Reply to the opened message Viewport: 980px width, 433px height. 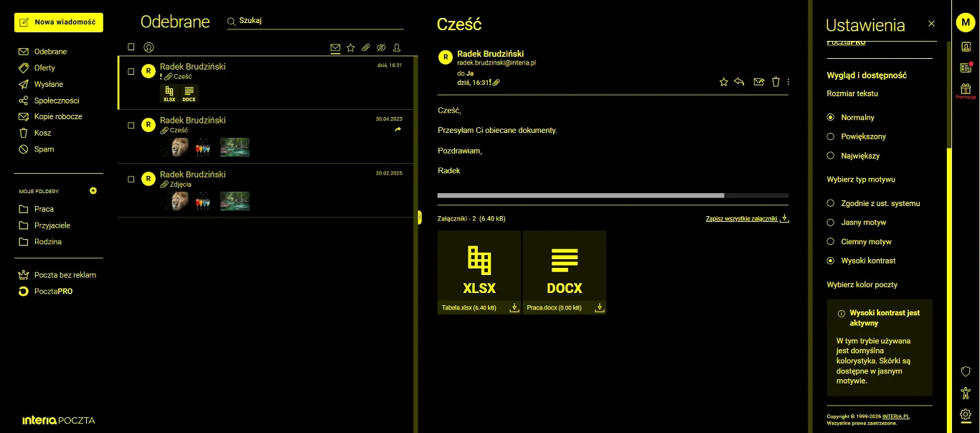[740, 82]
